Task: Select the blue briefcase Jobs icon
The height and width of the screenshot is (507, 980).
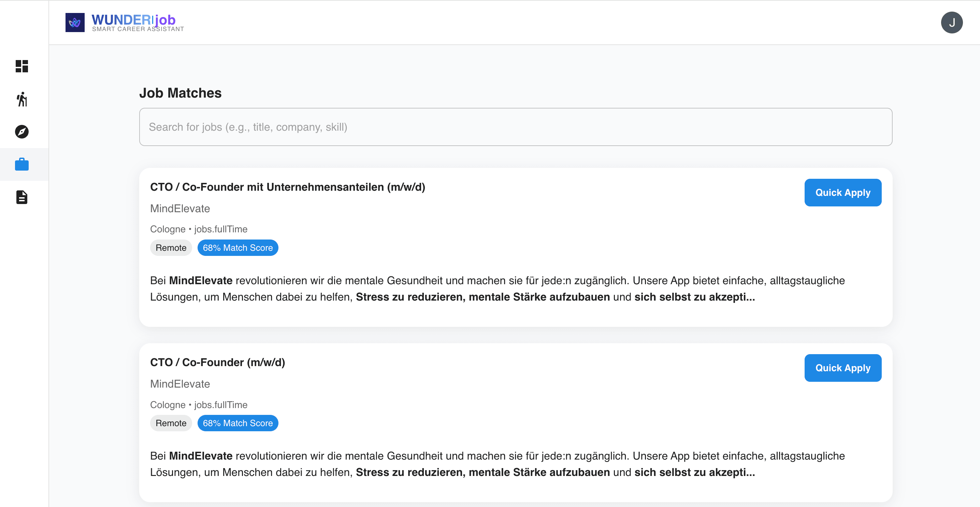Action: 22,164
